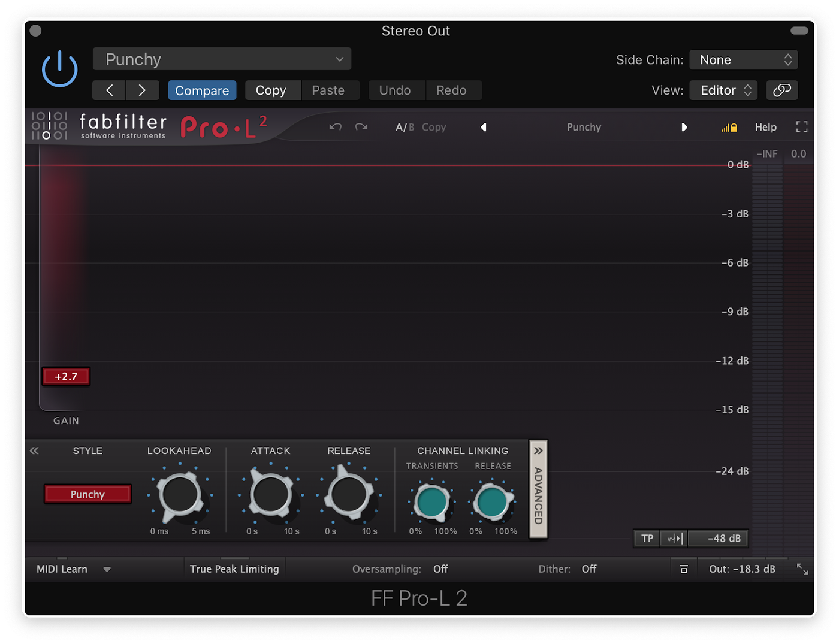The height and width of the screenshot is (644, 839).
Task: Click the Release channel linking knob
Action: click(x=492, y=502)
